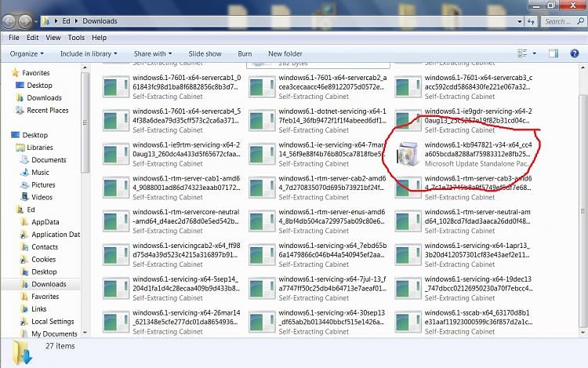Select the servicing-x64-26mar14 file name
This screenshot has height=368, width=588.
click(x=187, y=317)
